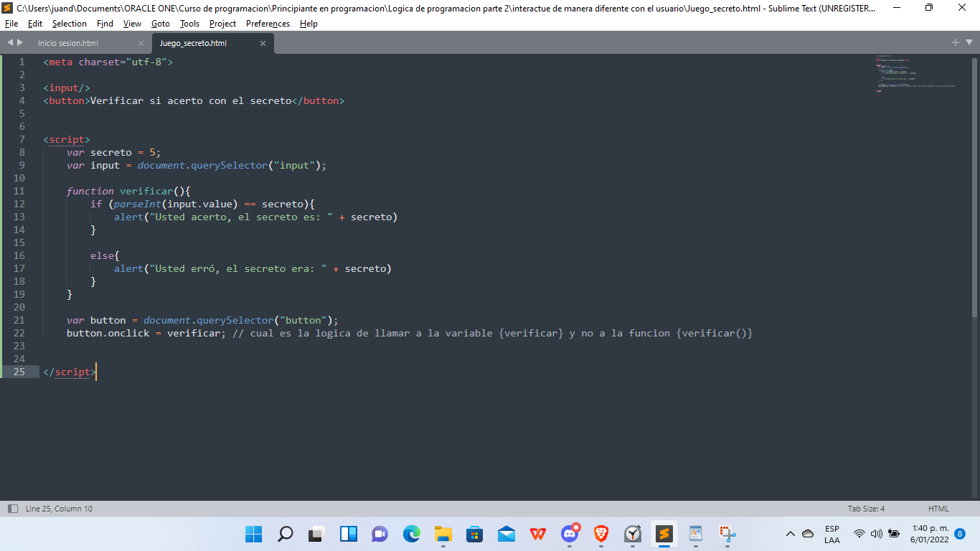Click Line 25, Column 10 status text
Image resolution: width=980 pixels, height=551 pixels.
[59, 509]
